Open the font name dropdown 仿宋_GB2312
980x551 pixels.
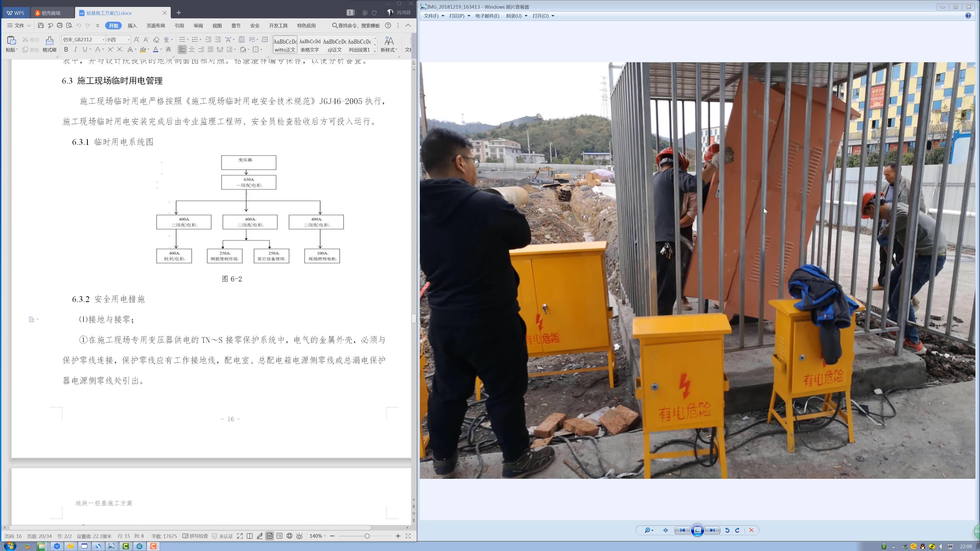[103, 40]
